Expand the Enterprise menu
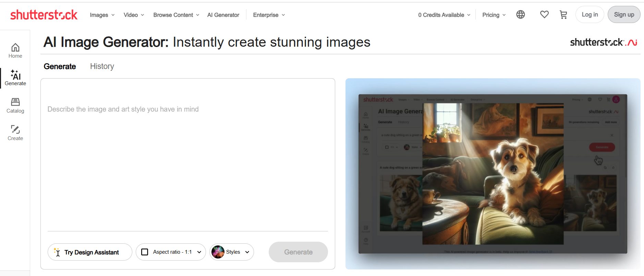Screen dimensions: 644x276 tap(269, 15)
